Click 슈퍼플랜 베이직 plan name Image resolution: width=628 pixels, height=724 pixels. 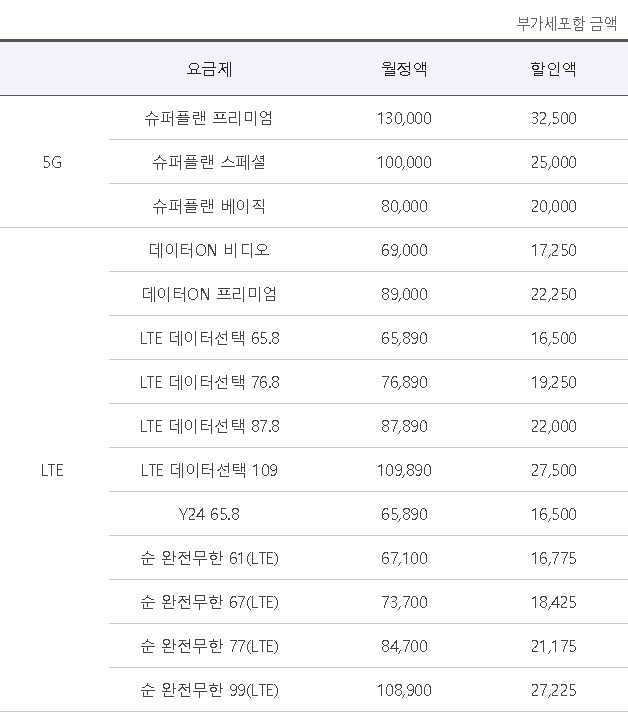209,206
